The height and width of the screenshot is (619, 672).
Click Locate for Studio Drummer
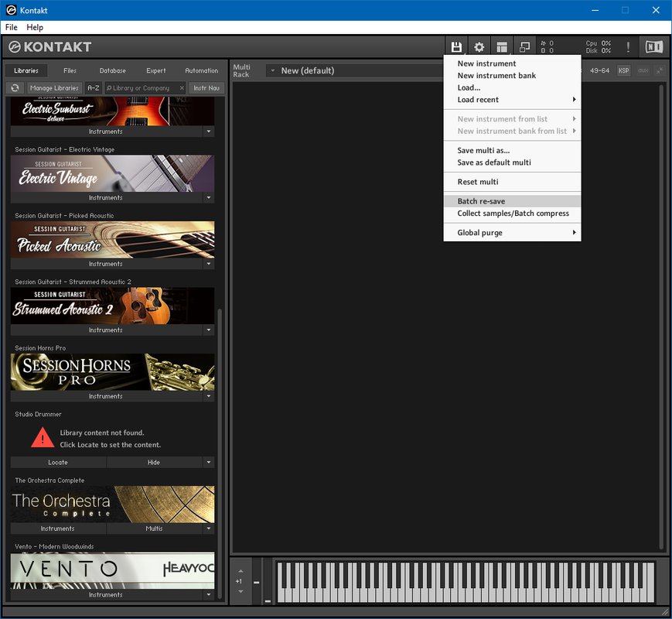[x=58, y=462]
